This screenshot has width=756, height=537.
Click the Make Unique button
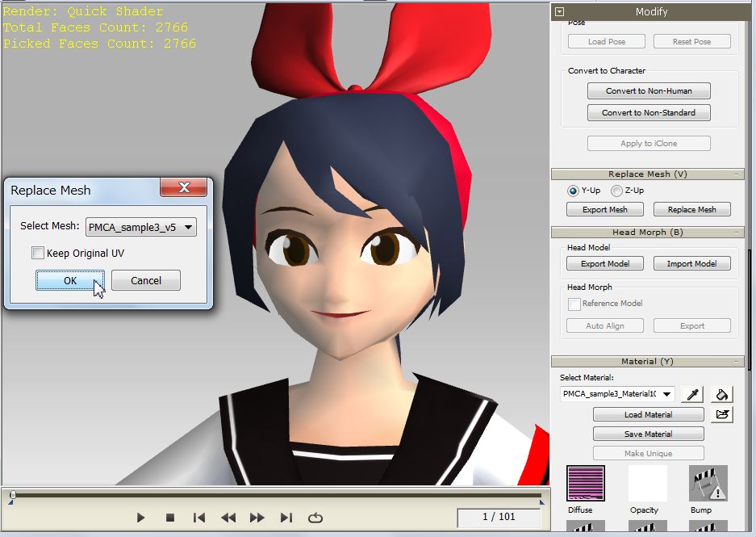[x=648, y=453]
